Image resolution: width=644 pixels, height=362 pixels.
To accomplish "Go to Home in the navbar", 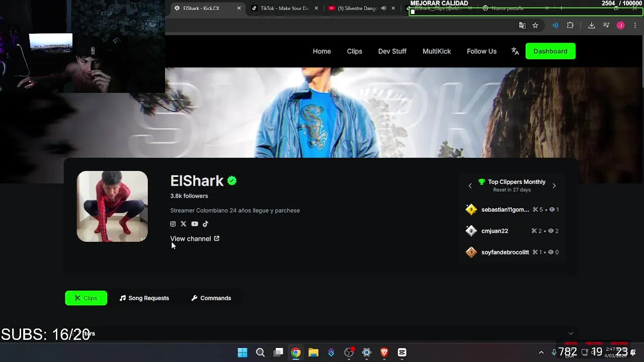I will coord(322,51).
